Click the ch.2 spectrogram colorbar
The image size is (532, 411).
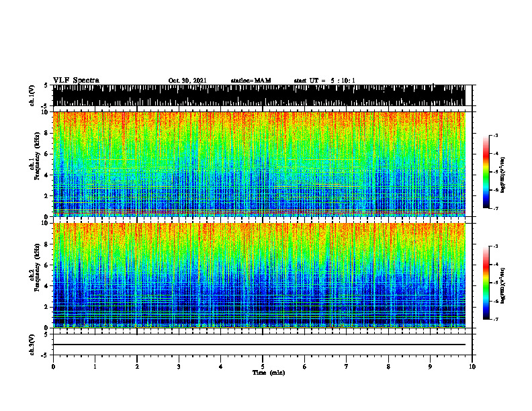(486, 283)
